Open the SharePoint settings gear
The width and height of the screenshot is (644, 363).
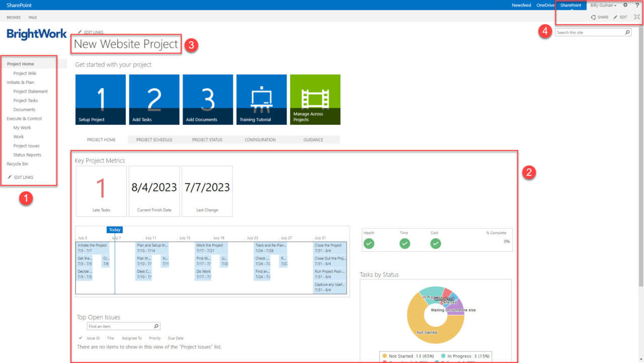pyautogui.click(x=625, y=5)
